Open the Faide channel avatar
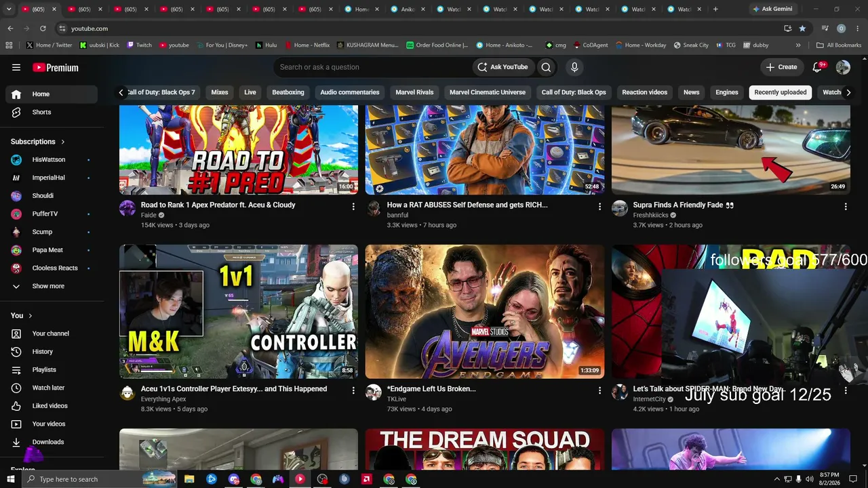The width and height of the screenshot is (868, 488). (x=127, y=208)
